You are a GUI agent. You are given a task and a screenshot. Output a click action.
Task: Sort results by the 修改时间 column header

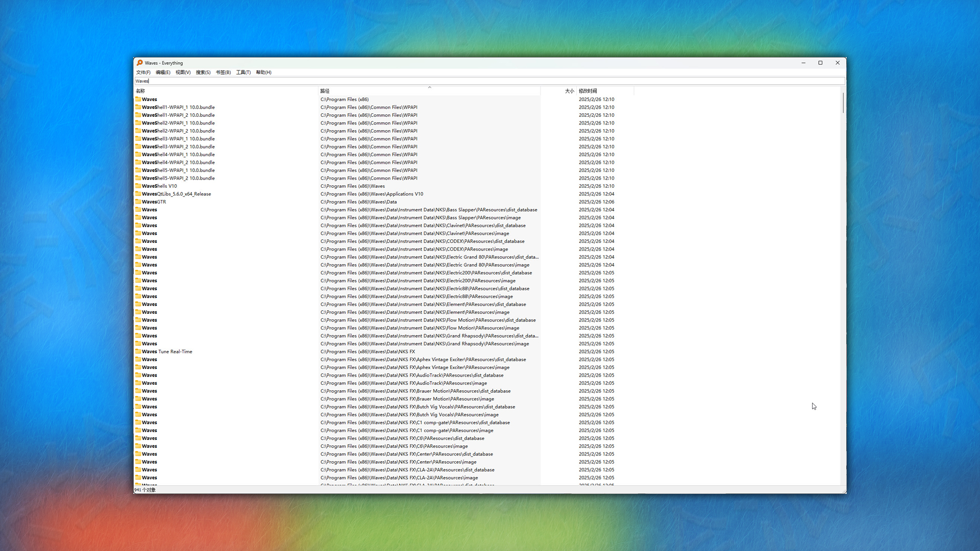(x=605, y=91)
